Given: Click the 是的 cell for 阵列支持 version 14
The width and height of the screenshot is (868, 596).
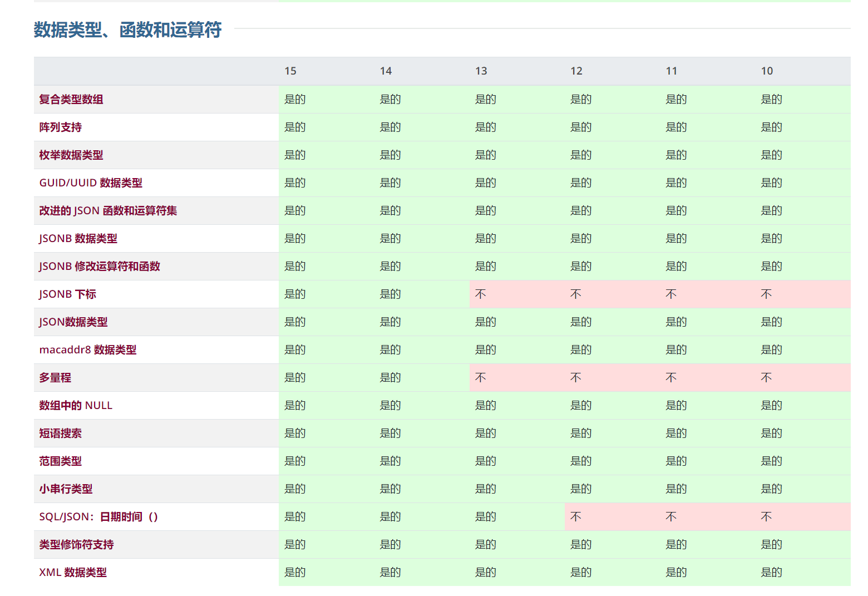Looking at the screenshot, I should pyautogui.click(x=422, y=127).
